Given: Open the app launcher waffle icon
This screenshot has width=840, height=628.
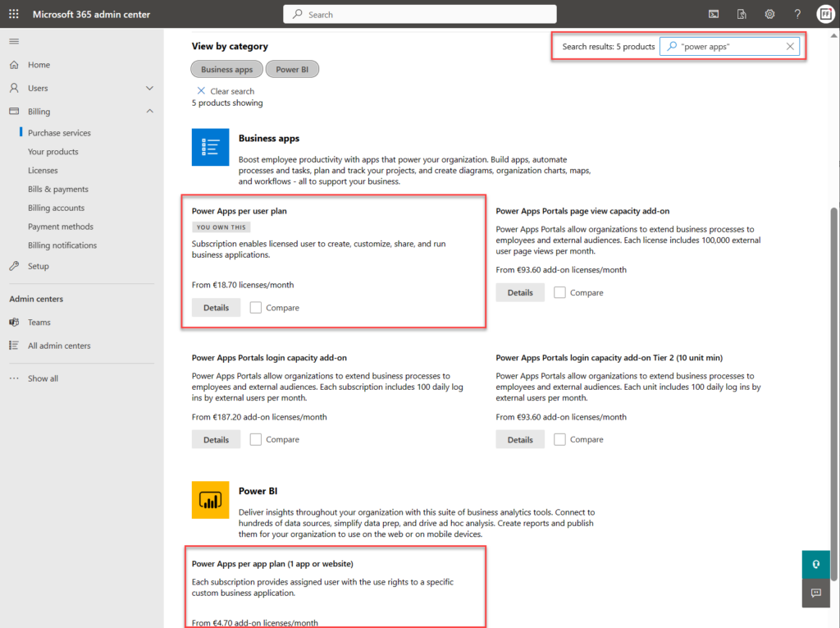Looking at the screenshot, I should click(x=14, y=14).
